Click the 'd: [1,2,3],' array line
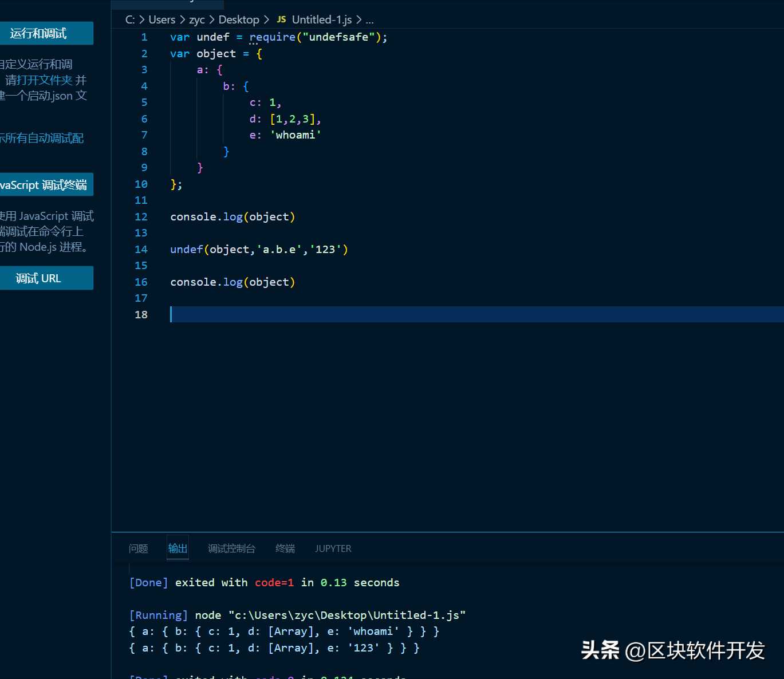 pyautogui.click(x=285, y=119)
